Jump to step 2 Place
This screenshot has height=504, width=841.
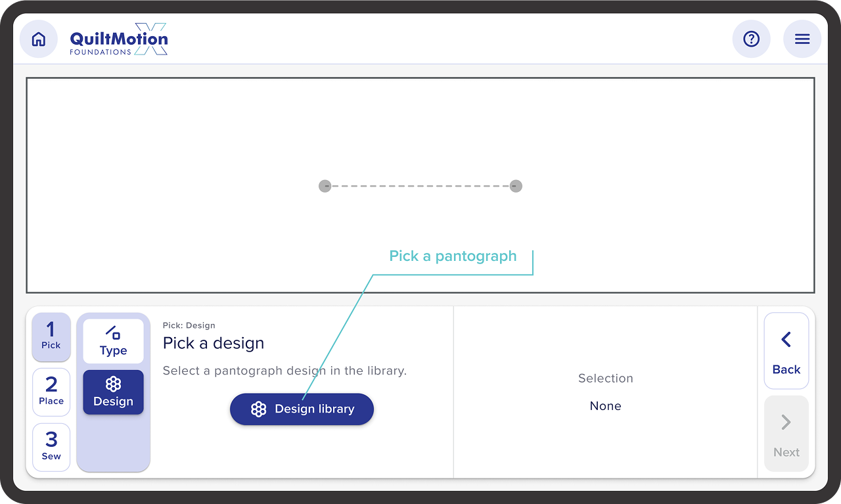[x=51, y=392]
